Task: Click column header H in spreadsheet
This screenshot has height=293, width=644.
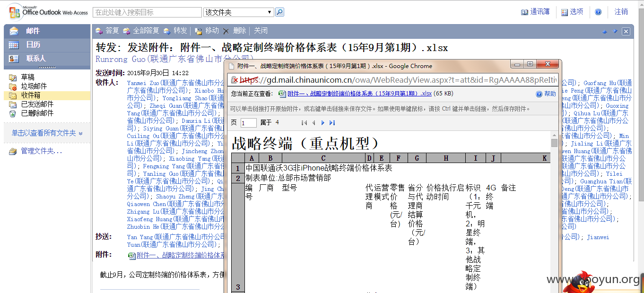Action: point(446,158)
